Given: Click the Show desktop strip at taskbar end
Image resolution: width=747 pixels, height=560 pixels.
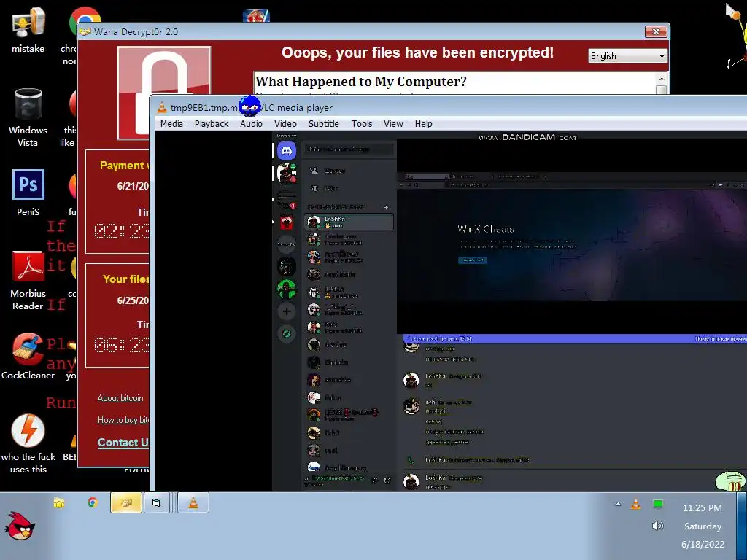Looking at the screenshot, I should tap(741, 526).
